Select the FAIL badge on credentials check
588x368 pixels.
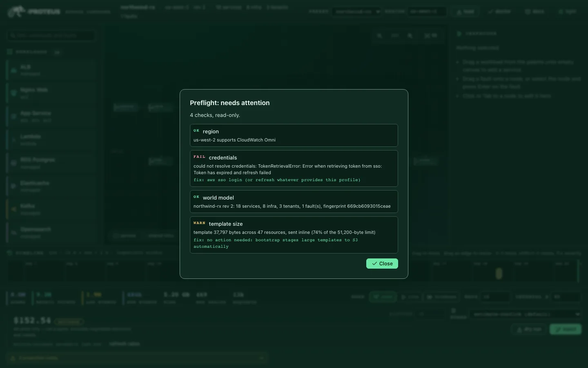tap(199, 157)
